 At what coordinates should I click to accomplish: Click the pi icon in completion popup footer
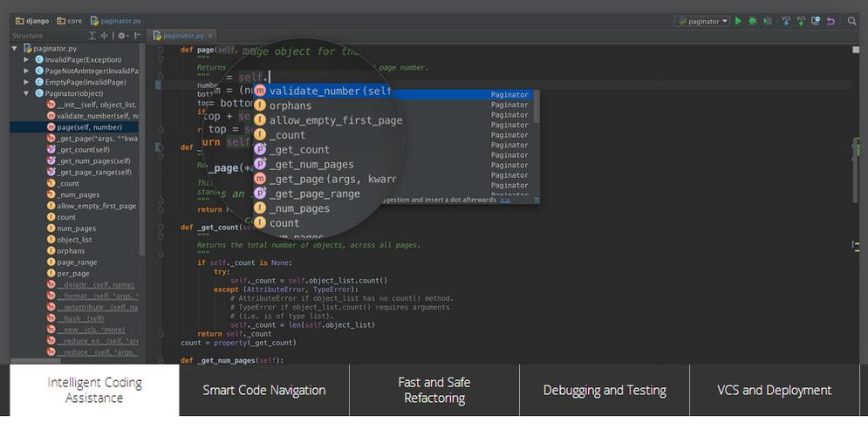point(537,200)
